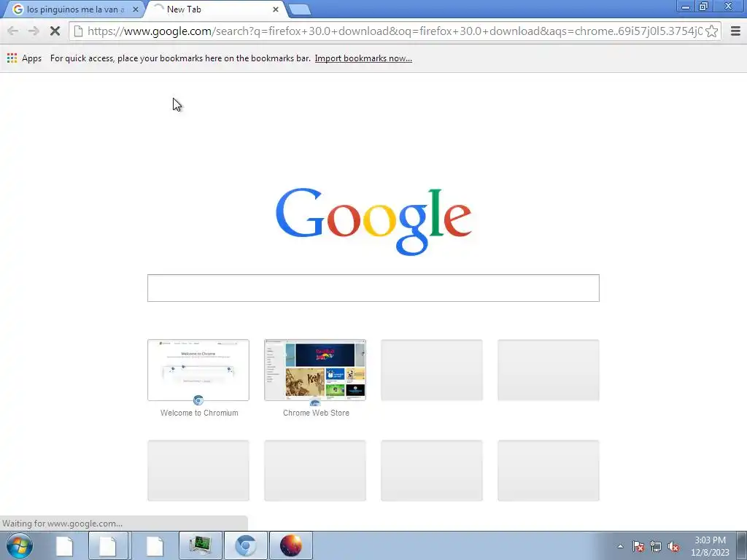The image size is (747, 560).
Task: Close the 'los pinguinos me la van' tab
Action: tap(135, 9)
